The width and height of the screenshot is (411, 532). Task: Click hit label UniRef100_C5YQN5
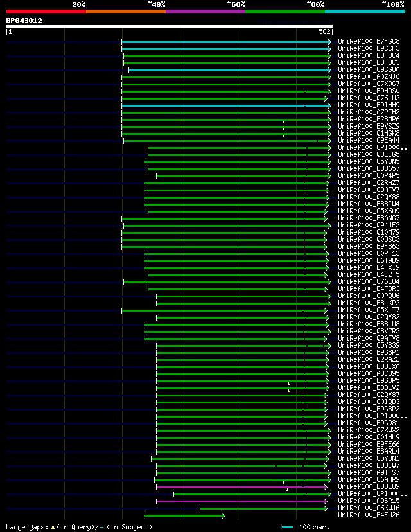[369, 161]
